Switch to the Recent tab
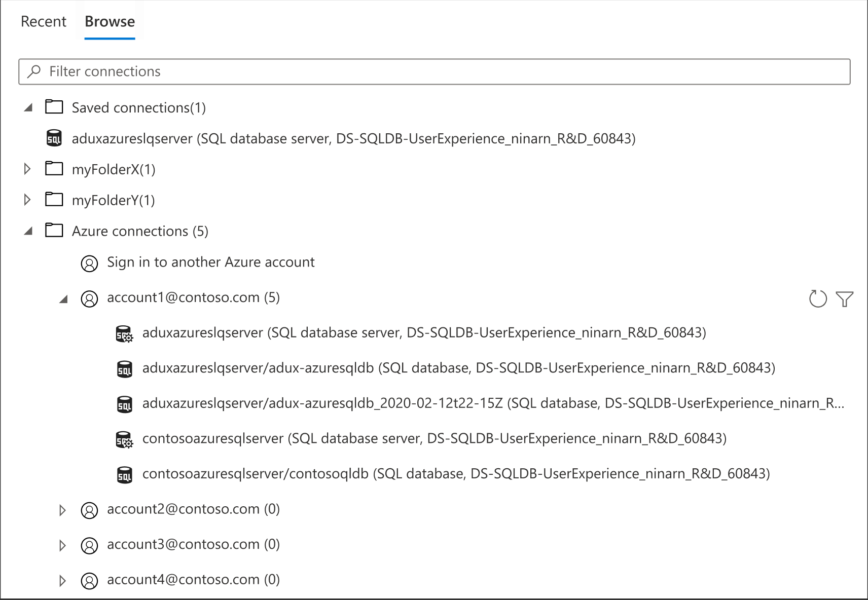Image resolution: width=868 pixels, height=600 pixels. click(43, 21)
